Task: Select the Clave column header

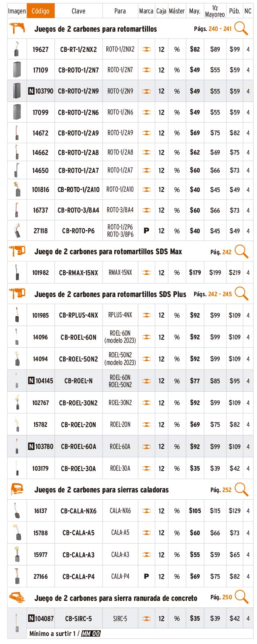Action: pos(78,11)
